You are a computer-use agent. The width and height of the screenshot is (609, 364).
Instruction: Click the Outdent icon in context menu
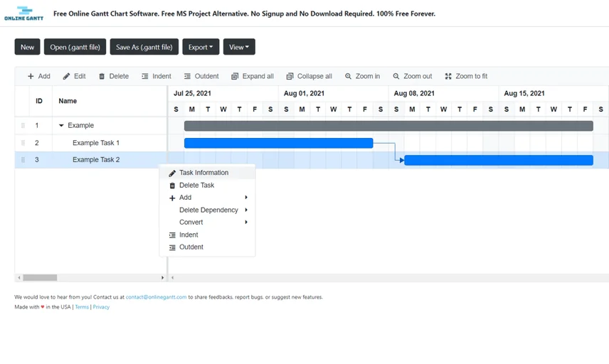(x=172, y=247)
